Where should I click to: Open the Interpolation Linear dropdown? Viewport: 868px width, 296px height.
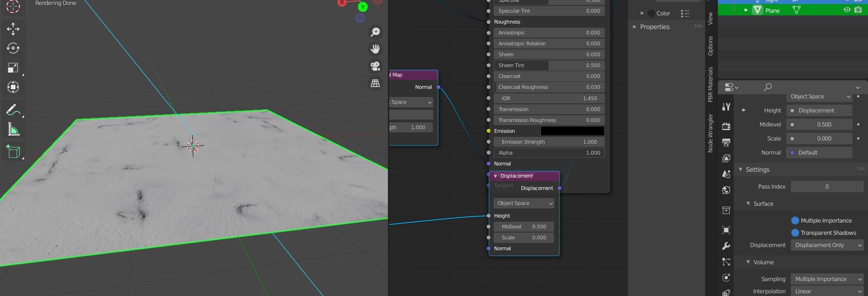827,291
